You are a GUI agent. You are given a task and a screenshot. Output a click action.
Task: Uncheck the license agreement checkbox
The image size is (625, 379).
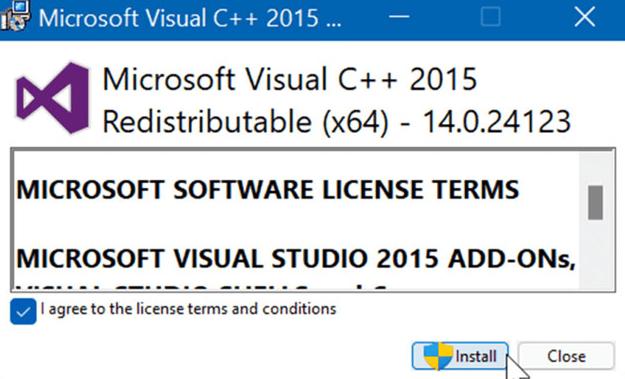coord(23,311)
